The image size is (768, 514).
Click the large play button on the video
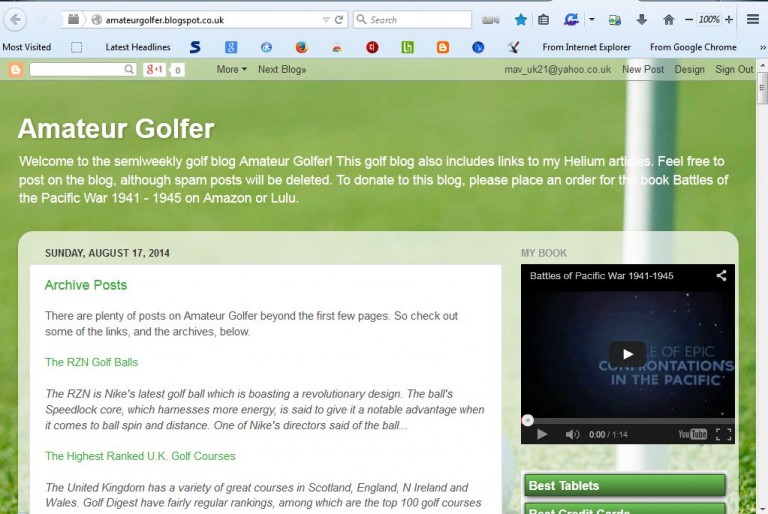627,354
